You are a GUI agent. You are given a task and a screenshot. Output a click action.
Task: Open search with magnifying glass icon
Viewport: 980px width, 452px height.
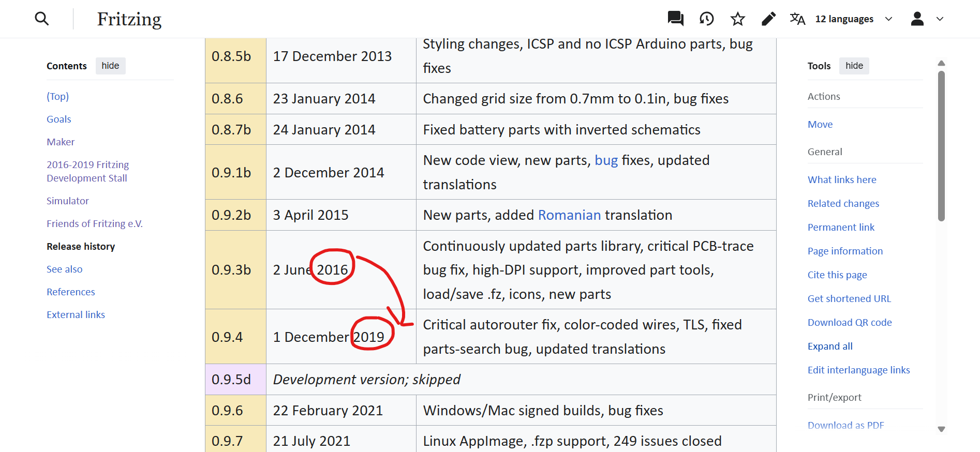42,19
